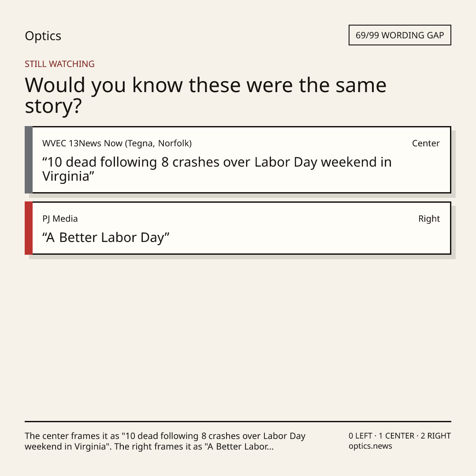
Task: Click the 69/99 WORDING GAP badge
Action: [400, 35]
